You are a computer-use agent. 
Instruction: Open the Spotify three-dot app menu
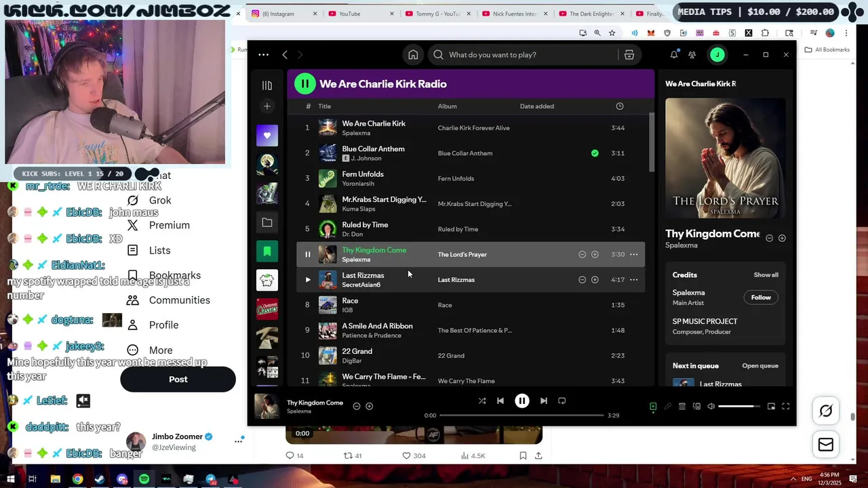pyautogui.click(x=263, y=55)
